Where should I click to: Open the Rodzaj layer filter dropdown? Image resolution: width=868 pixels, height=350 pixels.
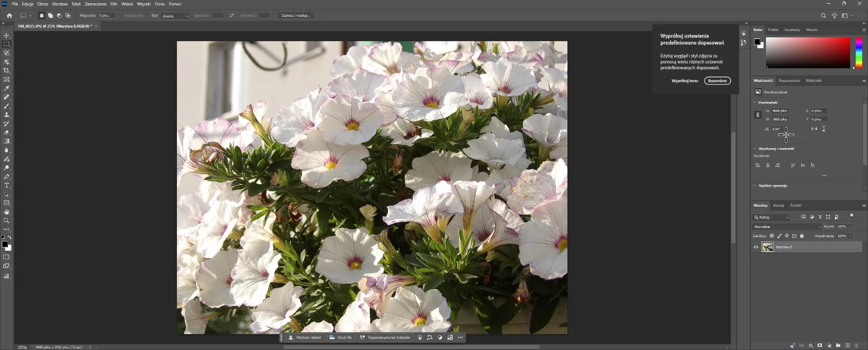coord(771,217)
